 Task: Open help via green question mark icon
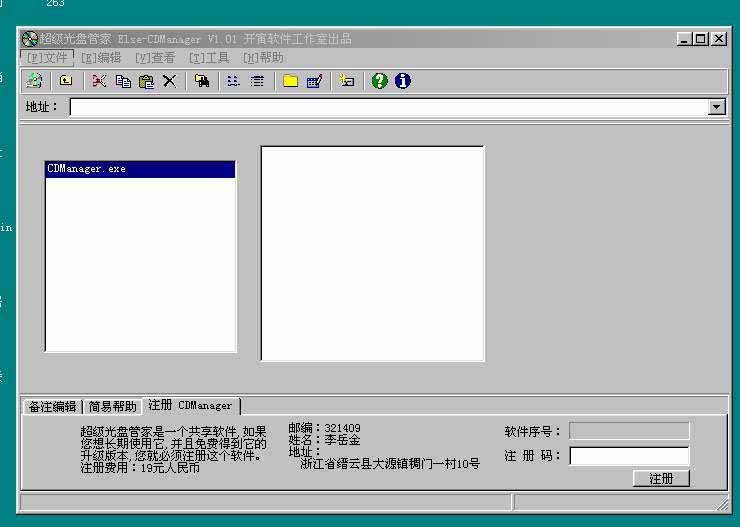379,81
